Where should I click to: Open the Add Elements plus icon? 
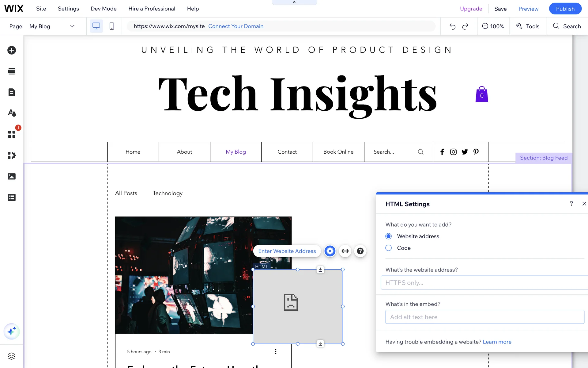(x=12, y=50)
